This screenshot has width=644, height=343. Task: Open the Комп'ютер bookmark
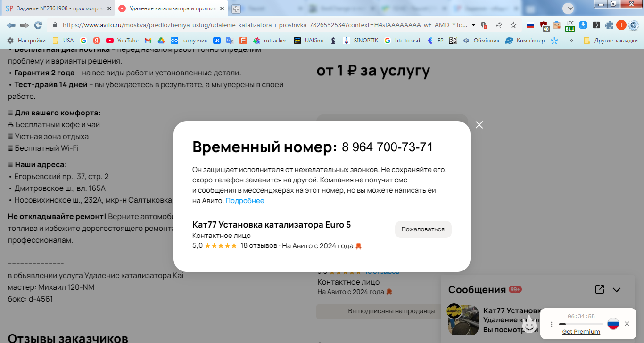click(525, 41)
